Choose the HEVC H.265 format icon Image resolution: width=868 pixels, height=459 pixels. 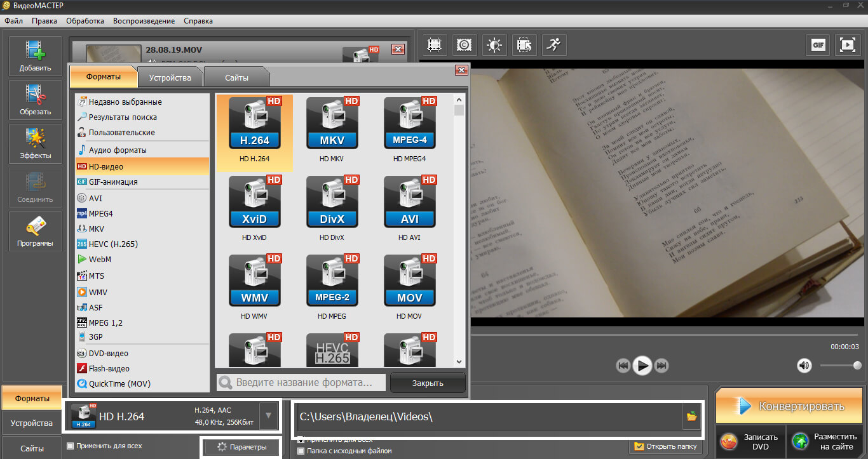[332, 349]
